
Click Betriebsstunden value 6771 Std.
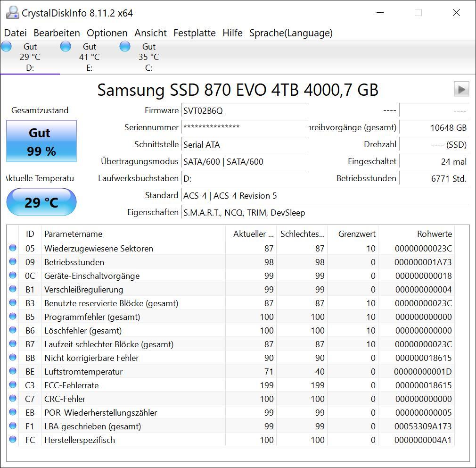(x=434, y=178)
